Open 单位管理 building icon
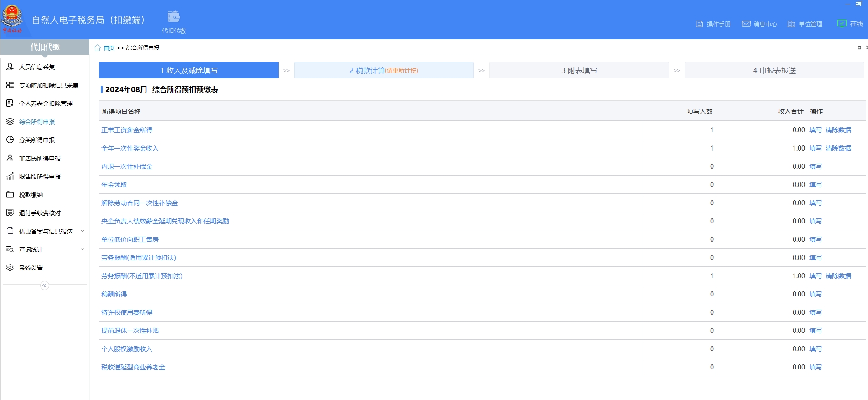Screen dimensions: 868x400 [x=791, y=24]
